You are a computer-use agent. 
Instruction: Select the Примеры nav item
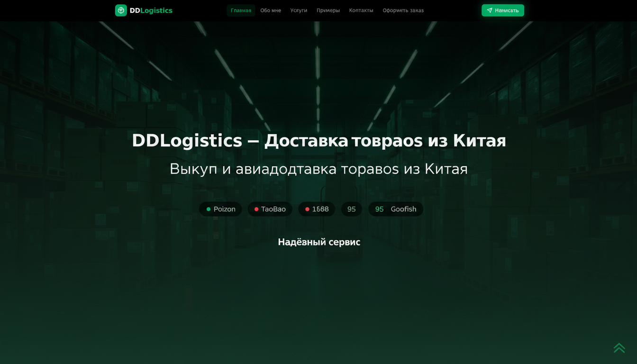coord(328,10)
